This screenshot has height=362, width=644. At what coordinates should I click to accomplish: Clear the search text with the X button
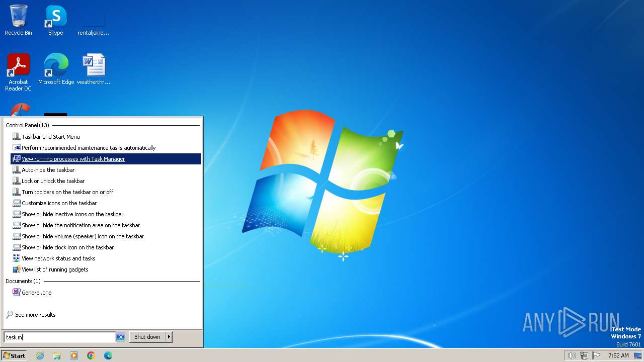pos(121,337)
